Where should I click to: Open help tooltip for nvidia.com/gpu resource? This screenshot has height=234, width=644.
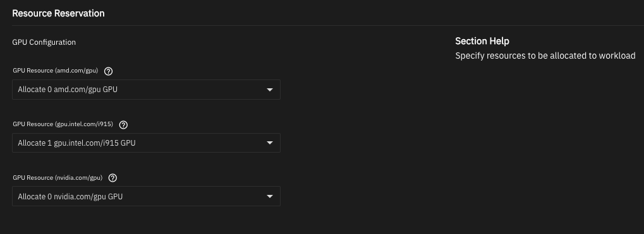point(112,178)
